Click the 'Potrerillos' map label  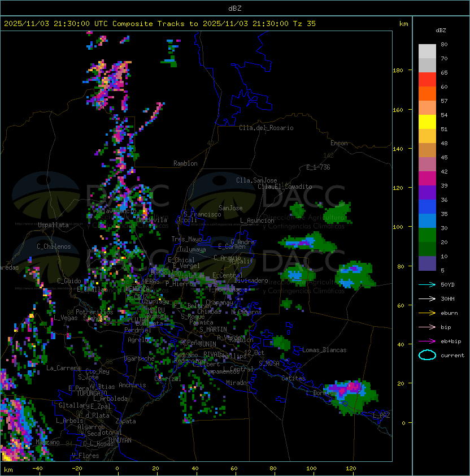[94, 312]
